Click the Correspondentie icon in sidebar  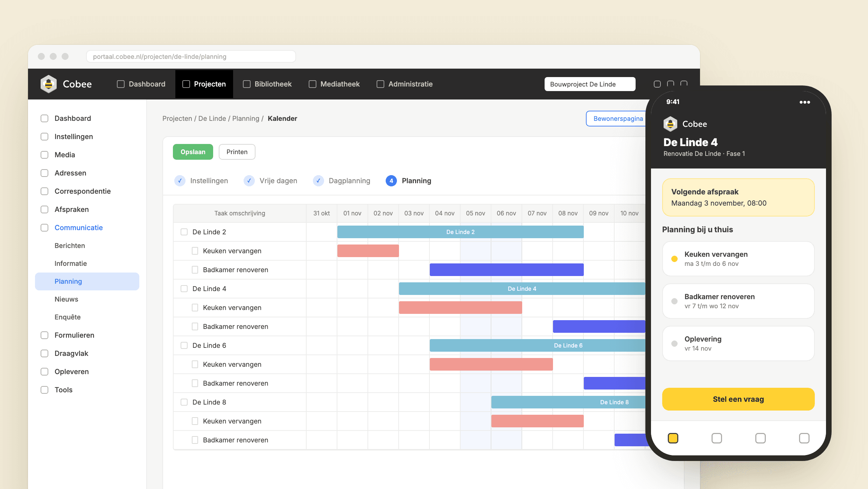[x=44, y=191]
